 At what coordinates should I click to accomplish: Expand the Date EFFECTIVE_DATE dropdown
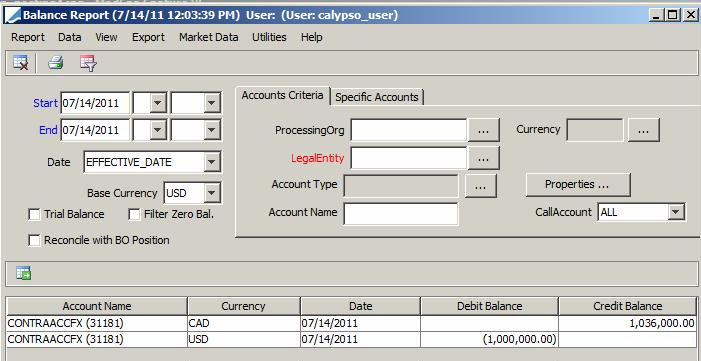pyautogui.click(x=212, y=162)
